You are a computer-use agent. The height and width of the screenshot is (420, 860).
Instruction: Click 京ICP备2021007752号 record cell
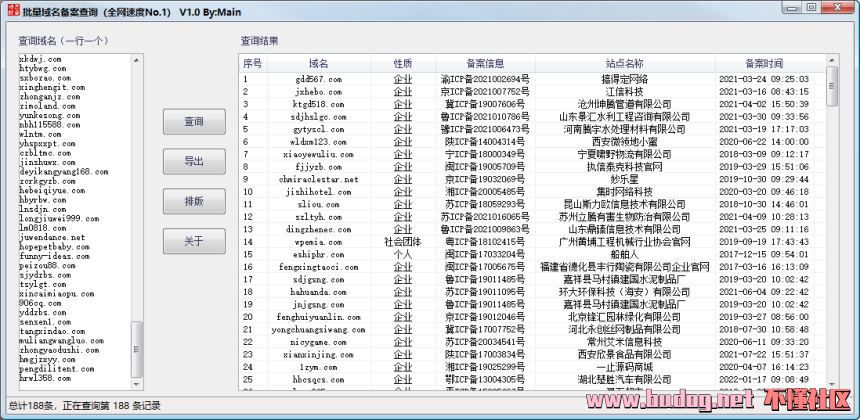click(485, 92)
